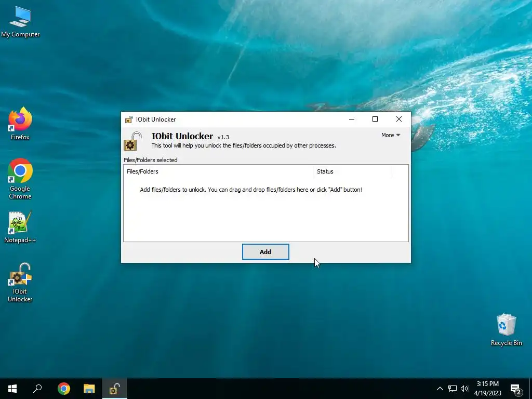Select the Google Chrome desktop shortcut
Screen dimensions: 532x399
(20, 179)
